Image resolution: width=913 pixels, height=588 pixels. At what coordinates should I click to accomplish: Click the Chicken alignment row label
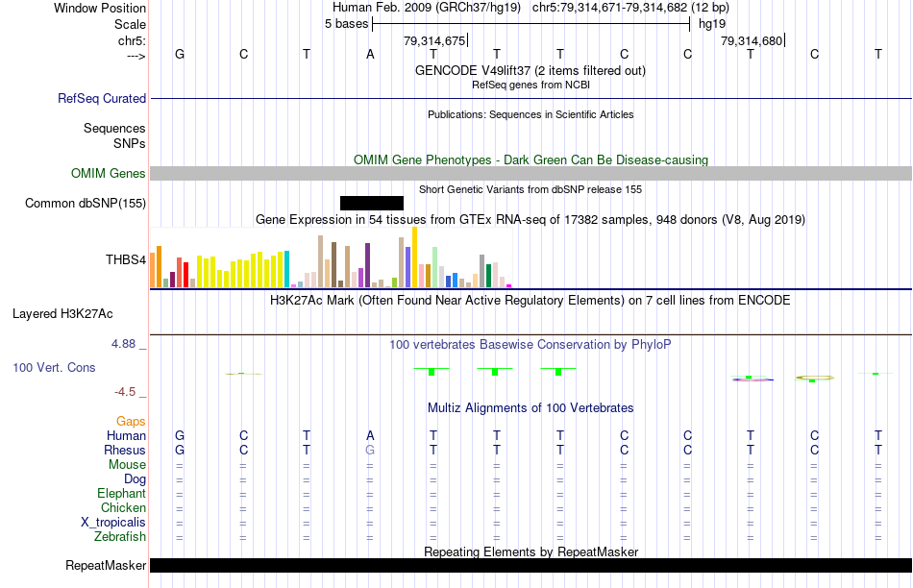coord(123,507)
